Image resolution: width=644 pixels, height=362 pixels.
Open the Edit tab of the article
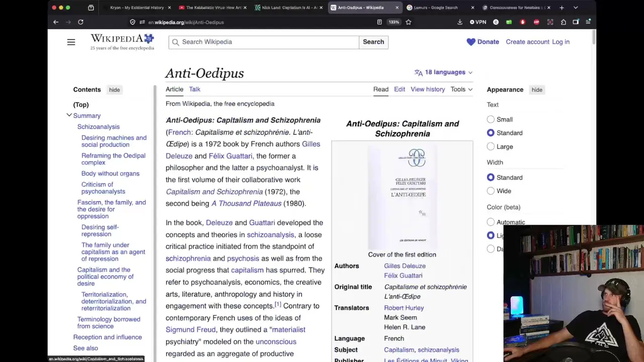point(399,89)
